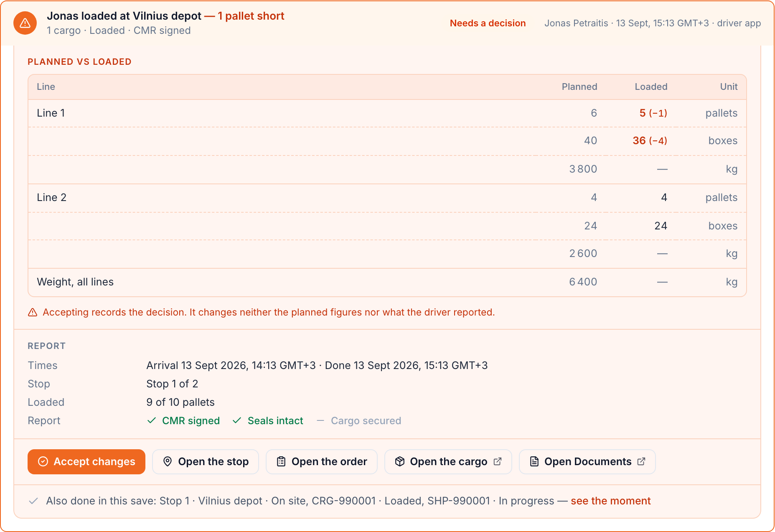Click planned weight '3 800' kg
The image size is (775, 532).
(583, 169)
